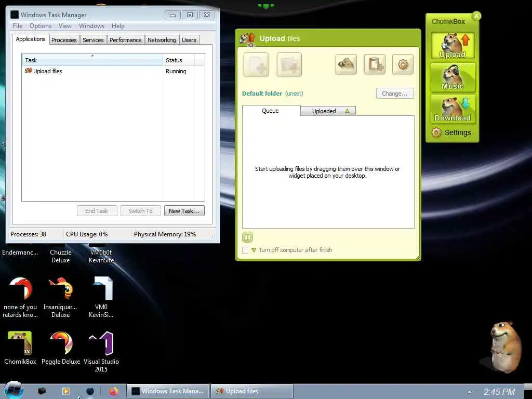Screen dimensions: 532x399
Task: Show hidden tray icons arrow
Action: click(469, 392)
